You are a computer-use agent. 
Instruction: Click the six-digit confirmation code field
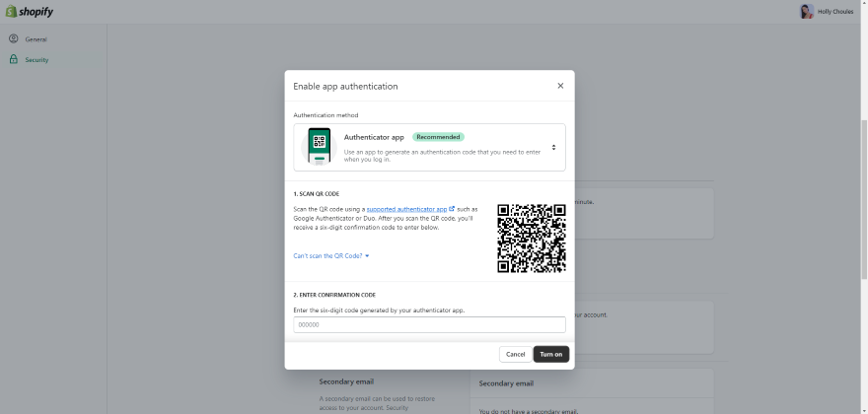(x=430, y=325)
